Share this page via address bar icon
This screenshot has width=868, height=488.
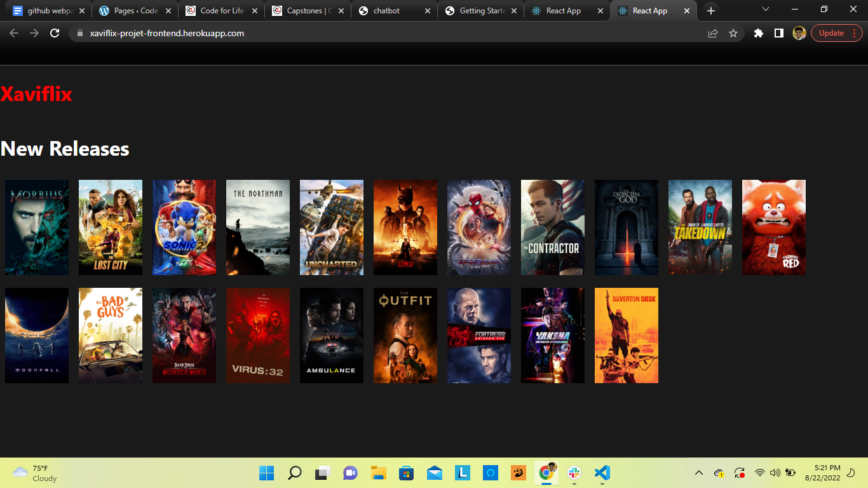[713, 33]
